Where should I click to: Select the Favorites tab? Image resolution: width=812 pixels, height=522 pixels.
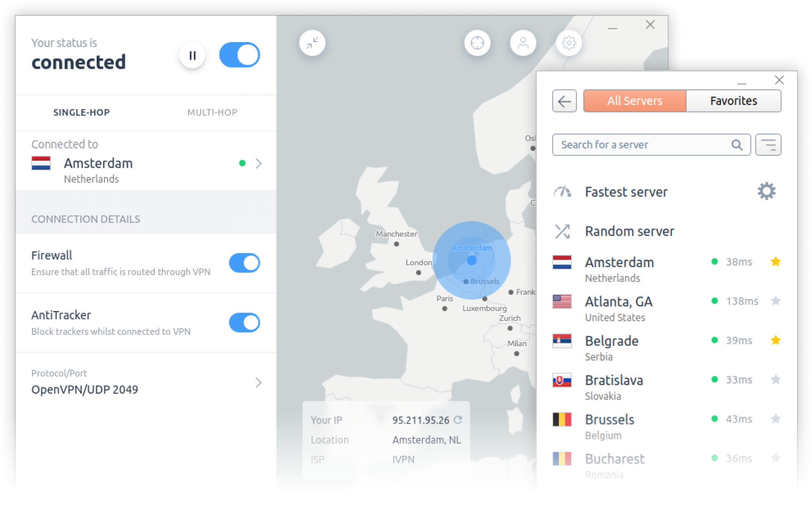(x=733, y=101)
